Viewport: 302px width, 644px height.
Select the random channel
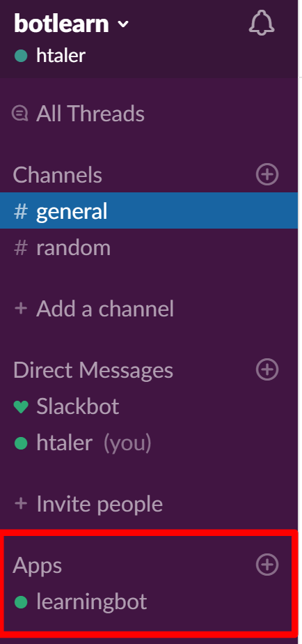[x=149, y=247]
